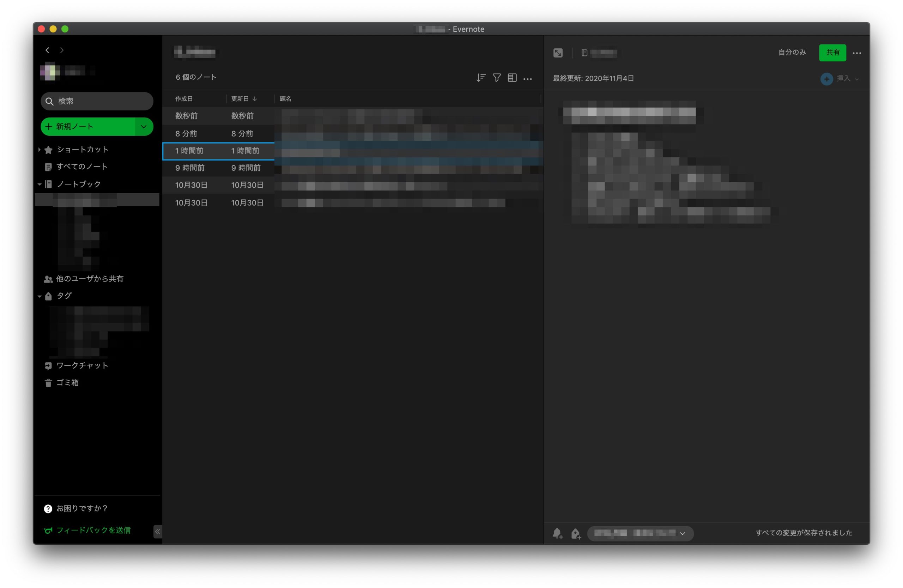Sort by 題名 column header
Image resolution: width=903 pixels, height=588 pixels.
(x=285, y=99)
